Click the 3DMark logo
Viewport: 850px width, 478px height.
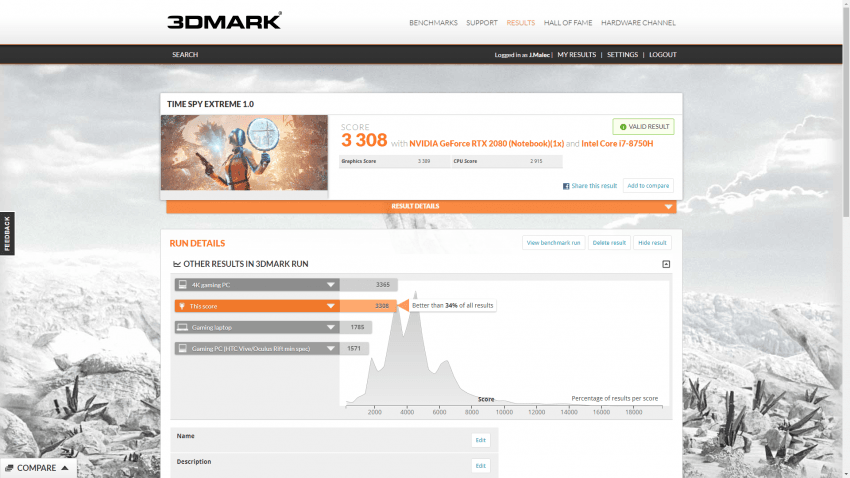tap(224, 21)
